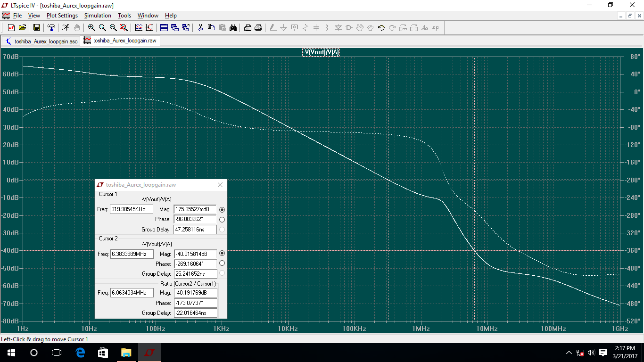The width and height of the screenshot is (644, 362).
Task: Click Ratio Freq field 6.0634034MHz
Action: (132, 293)
